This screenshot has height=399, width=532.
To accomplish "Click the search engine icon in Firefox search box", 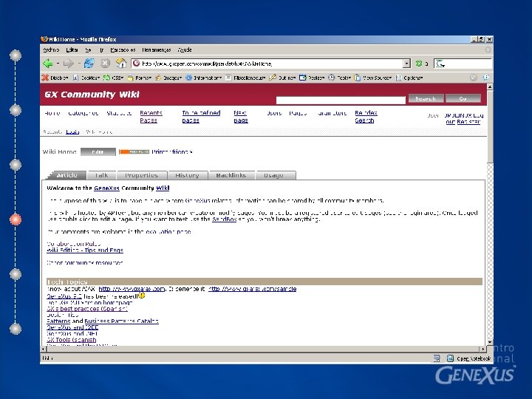I will click(x=440, y=64).
